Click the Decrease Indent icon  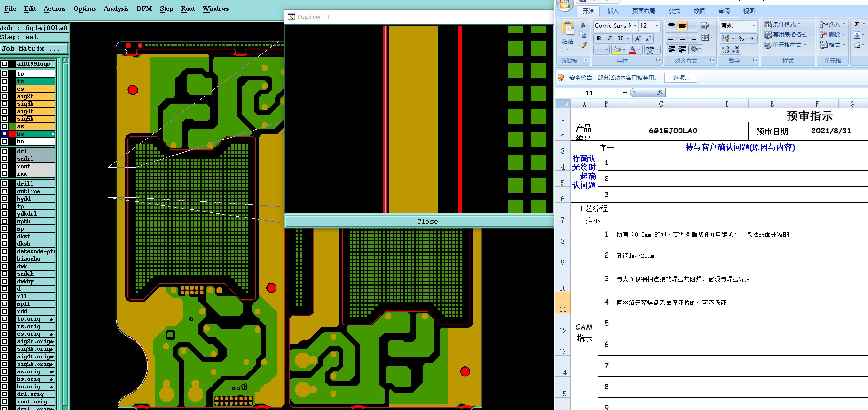click(671, 49)
